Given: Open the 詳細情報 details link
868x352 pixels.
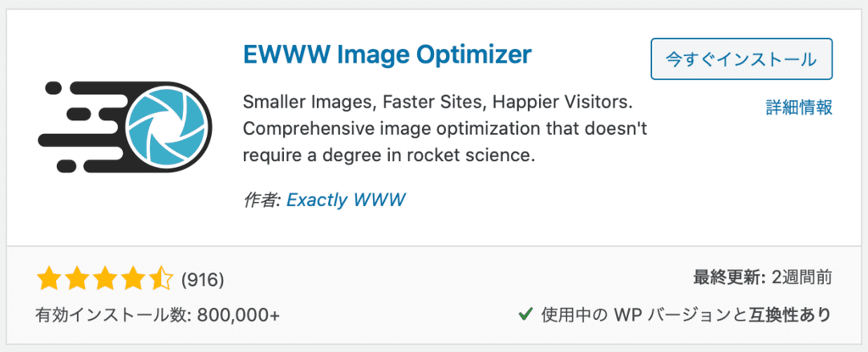Looking at the screenshot, I should [798, 107].
